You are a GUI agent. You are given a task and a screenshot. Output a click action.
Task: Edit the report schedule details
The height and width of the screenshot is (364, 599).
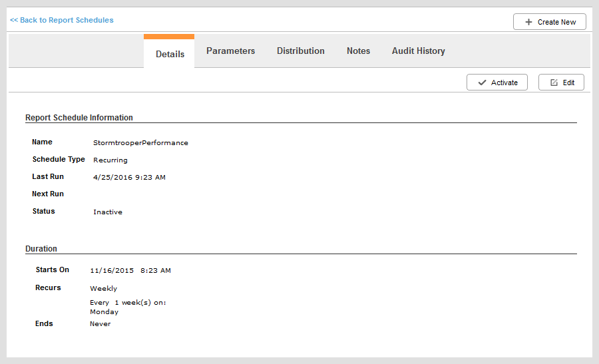pyautogui.click(x=561, y=83)
